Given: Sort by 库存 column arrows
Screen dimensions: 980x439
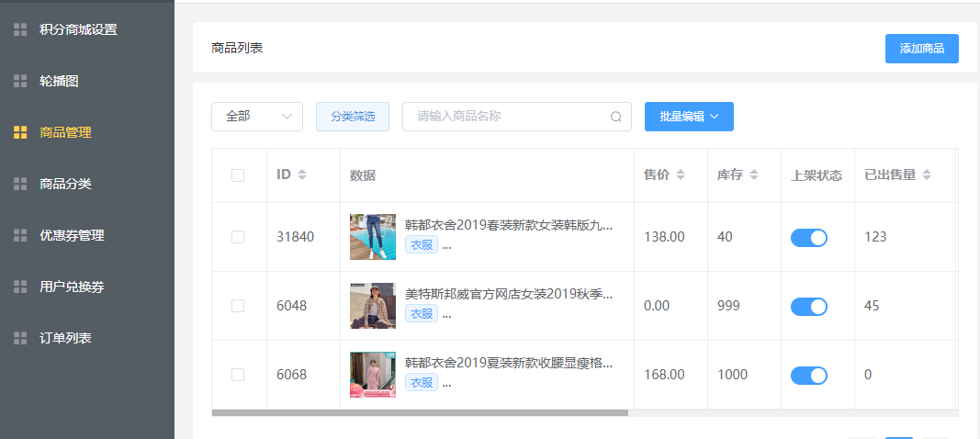Looking at the screenshot, I should tap(754, 175).
